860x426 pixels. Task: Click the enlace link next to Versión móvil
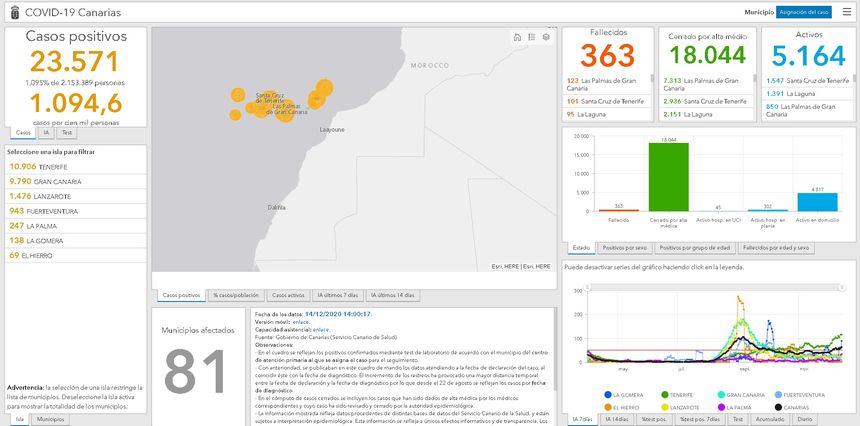301,321
